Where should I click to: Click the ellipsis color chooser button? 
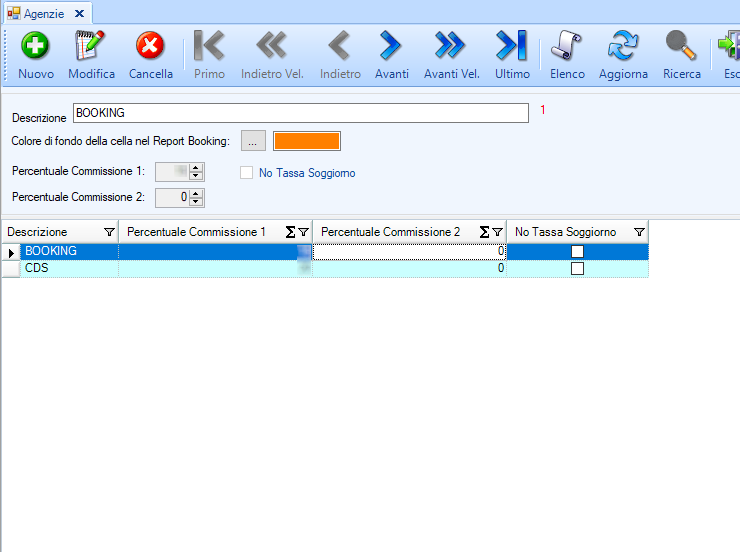(x=253, y=141)
